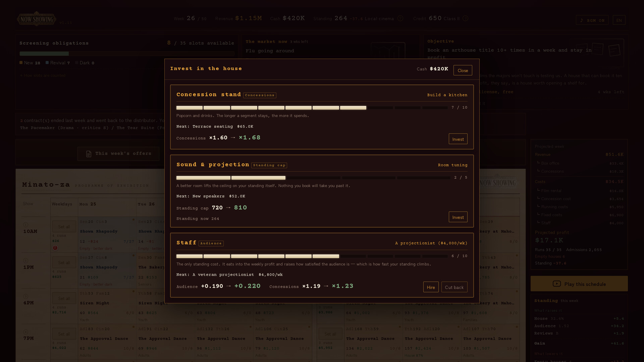
Task: Click the Build a kitchen label
Action: (x=447, y=95)
